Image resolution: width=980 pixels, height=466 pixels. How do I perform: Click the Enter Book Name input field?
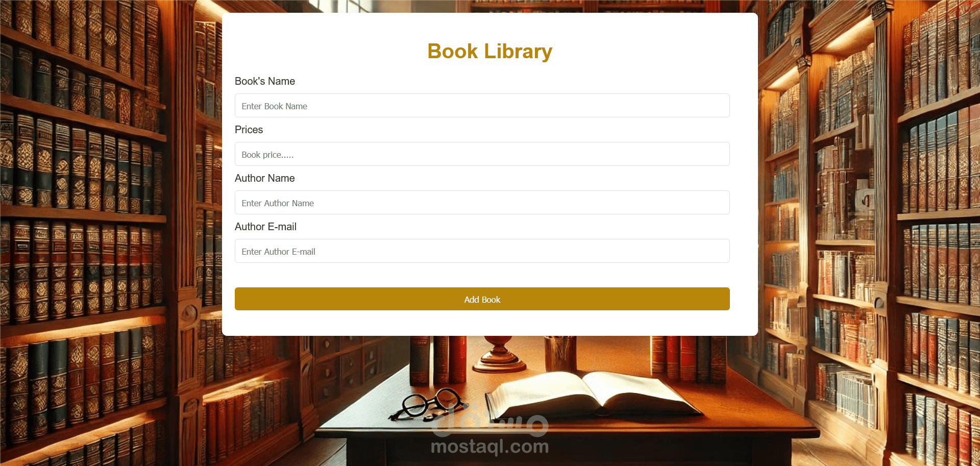coord(482,106)
